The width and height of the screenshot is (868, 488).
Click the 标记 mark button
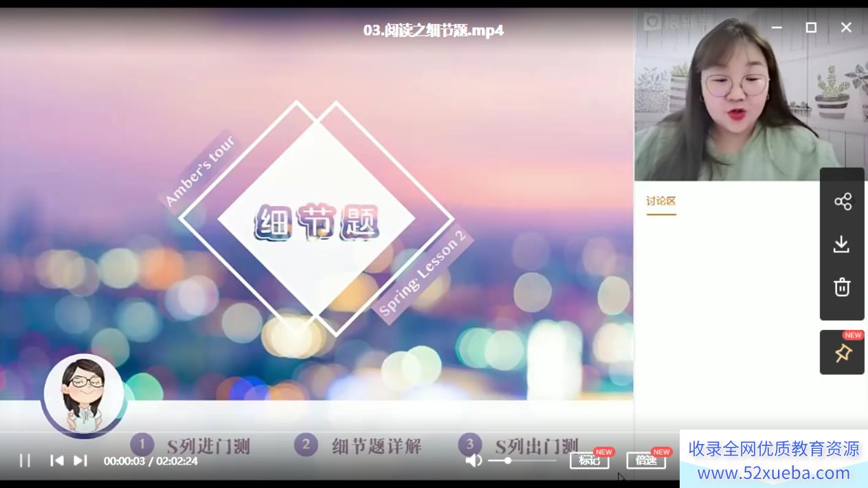tap(590, 461)
